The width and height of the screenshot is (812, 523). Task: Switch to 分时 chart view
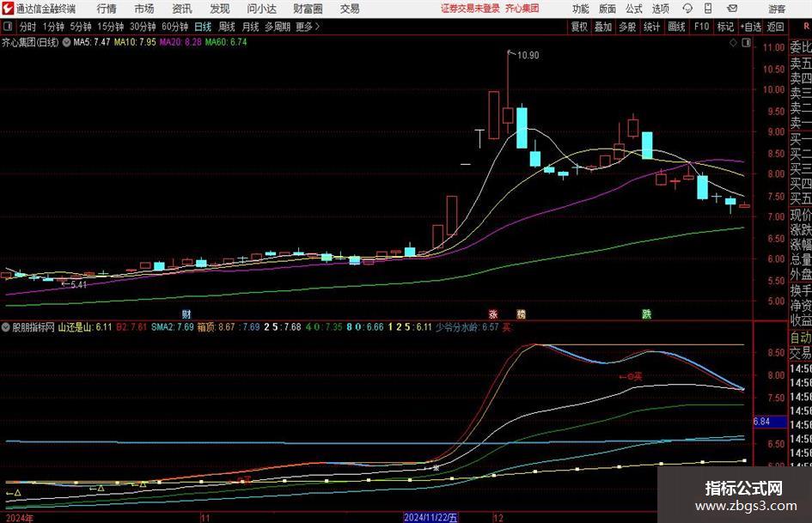click(27, 27)
